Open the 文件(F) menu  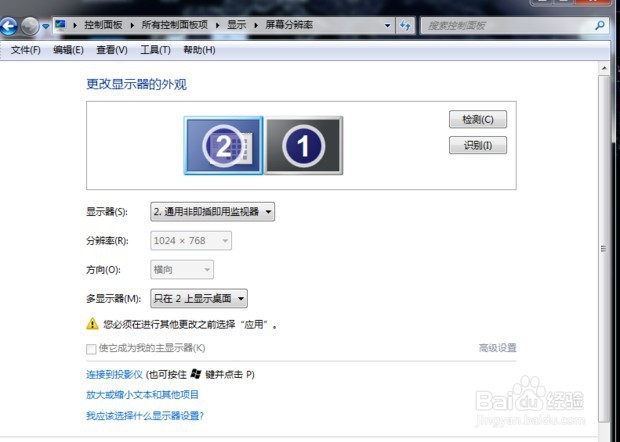tap(26, 50)
